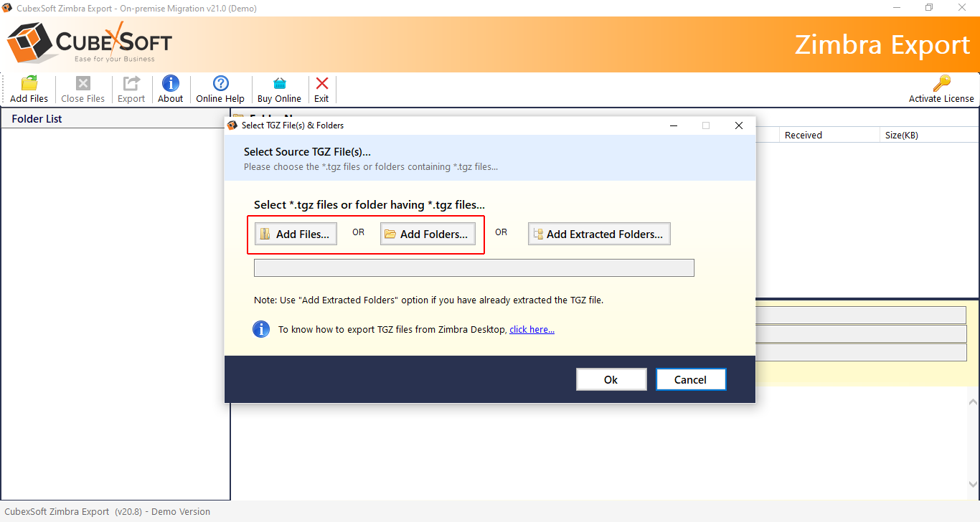Cancel the TGZ selection dialog
The width and height of the screenshot is (980, 522).
coord(690,379)
